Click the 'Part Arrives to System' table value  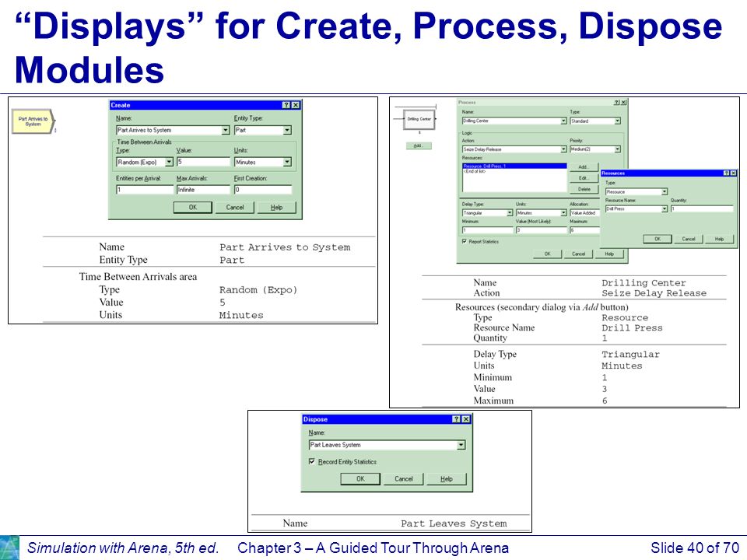coord(285,247)
